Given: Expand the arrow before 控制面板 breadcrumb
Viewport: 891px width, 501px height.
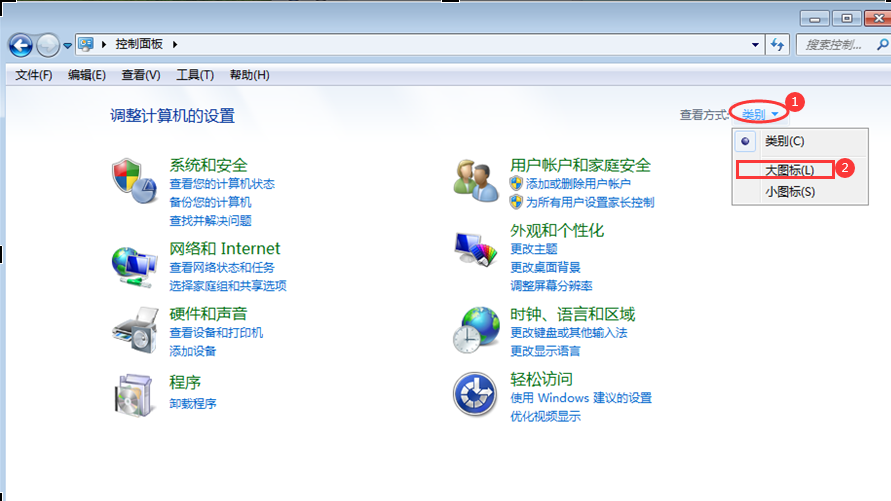Looking at the screenshot, I should click(104, 44).
